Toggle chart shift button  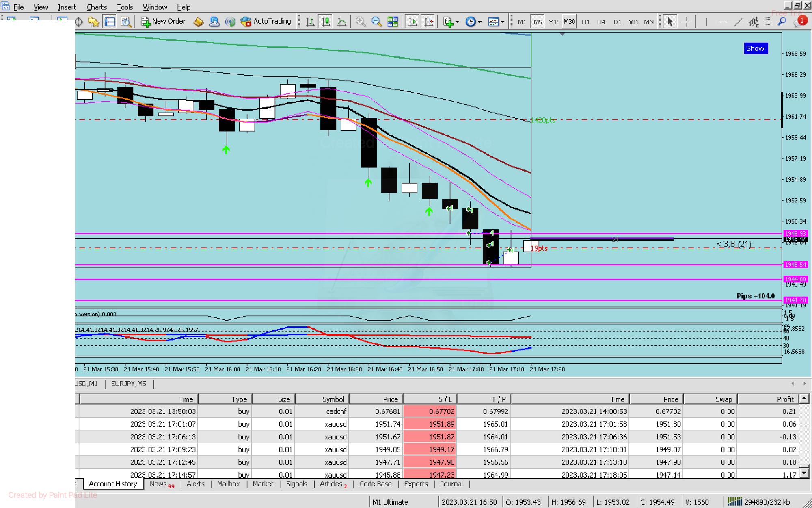(429, 22)
